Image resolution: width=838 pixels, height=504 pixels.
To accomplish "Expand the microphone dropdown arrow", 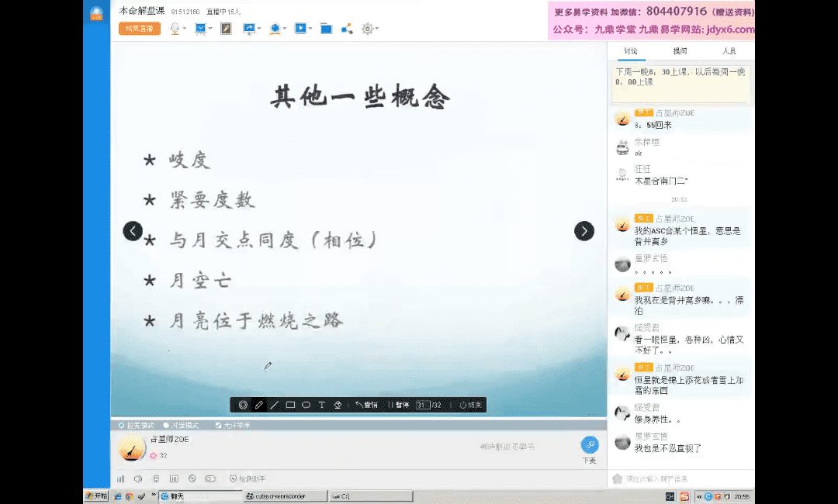I will point(184,29).
